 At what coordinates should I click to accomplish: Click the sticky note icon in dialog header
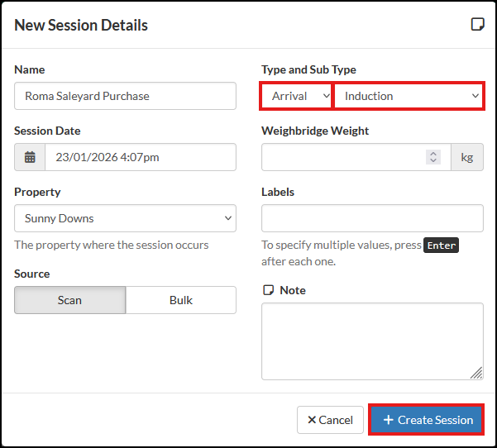[477, 25]
